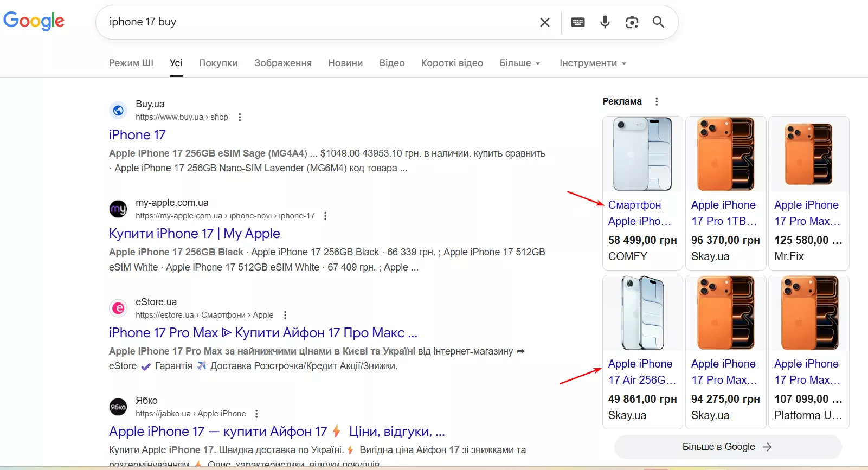This screenshot has width=868, height=470.
Task: Open Mr.Fix 'Apple iPhone 17 Pro Max' ad title
Action: tap(807, 213)
